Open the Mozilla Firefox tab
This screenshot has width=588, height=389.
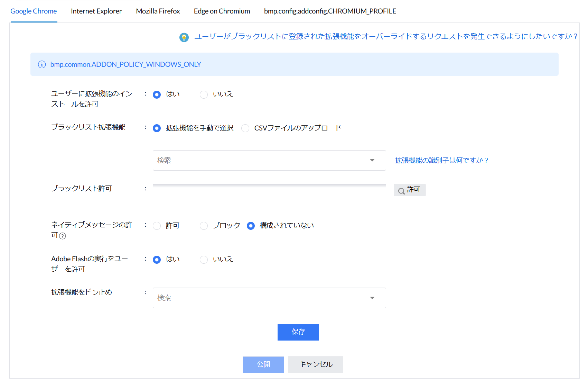point(158,11)
